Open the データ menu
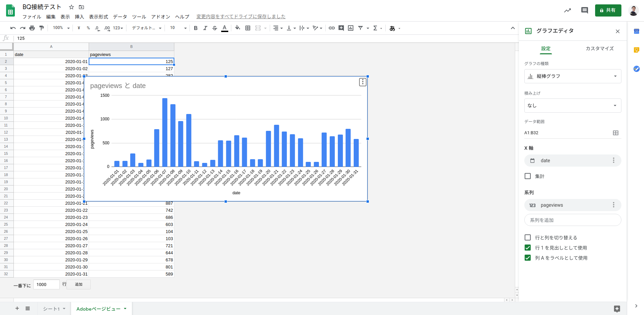 pos(120,17)
